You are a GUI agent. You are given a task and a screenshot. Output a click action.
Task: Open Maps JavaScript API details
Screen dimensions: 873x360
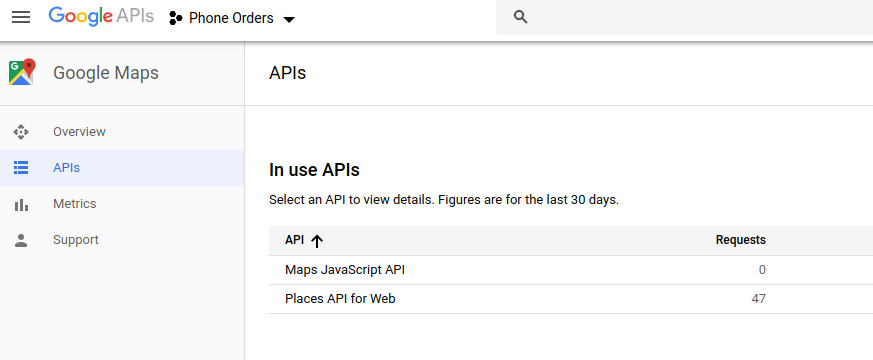(345, 270)
